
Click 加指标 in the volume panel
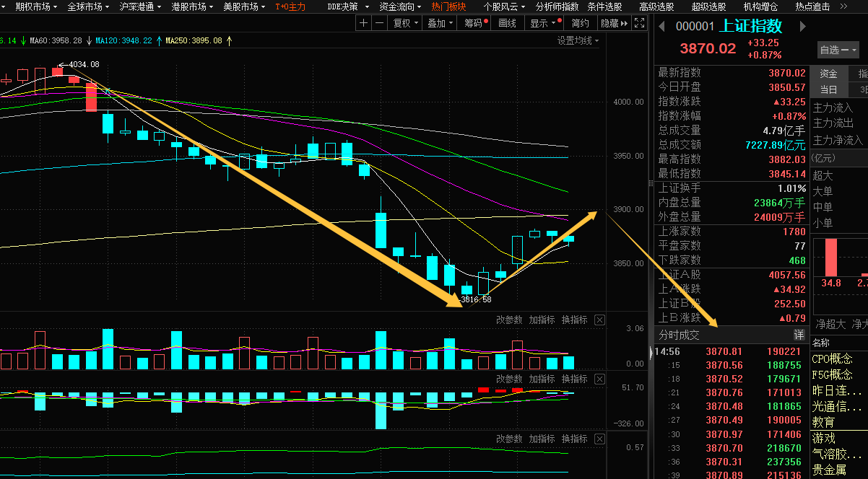pyautogui.click(x=542, y=320)
